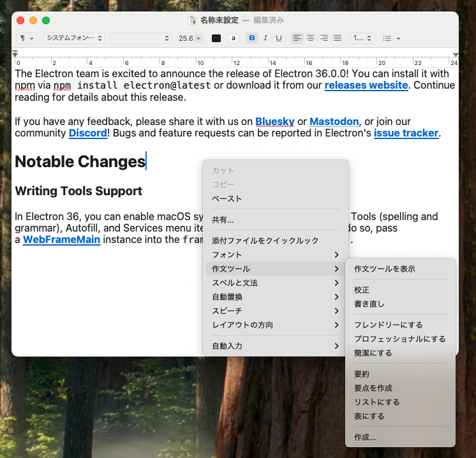Click the document title 名称未設定
476x458 pixels.
pyautogui.click(x=219, y=20)
